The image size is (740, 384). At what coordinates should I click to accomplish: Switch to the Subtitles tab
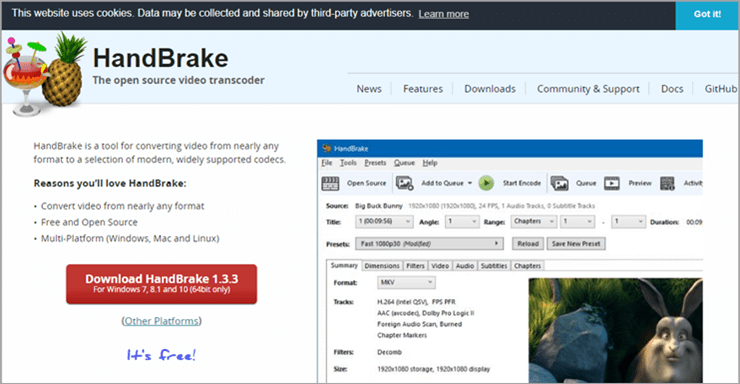pyautogui.click(x=494, y=266)
